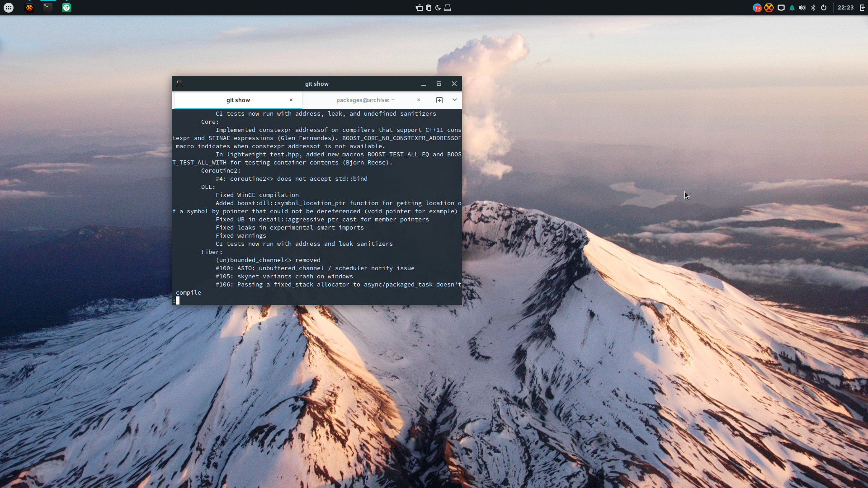Screen dimensions: 868x488
Task: Open the applications menu grid
Action: click(x=9, y=8)
